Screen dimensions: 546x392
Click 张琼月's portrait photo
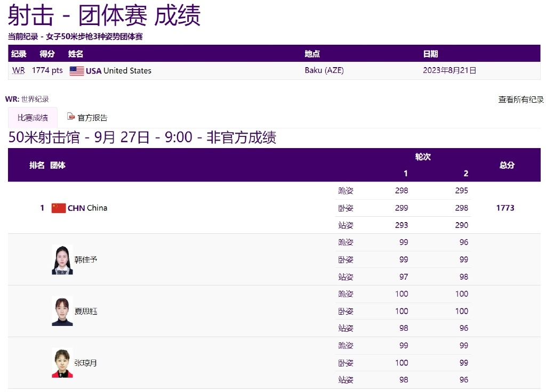click(x=62, y=363)
